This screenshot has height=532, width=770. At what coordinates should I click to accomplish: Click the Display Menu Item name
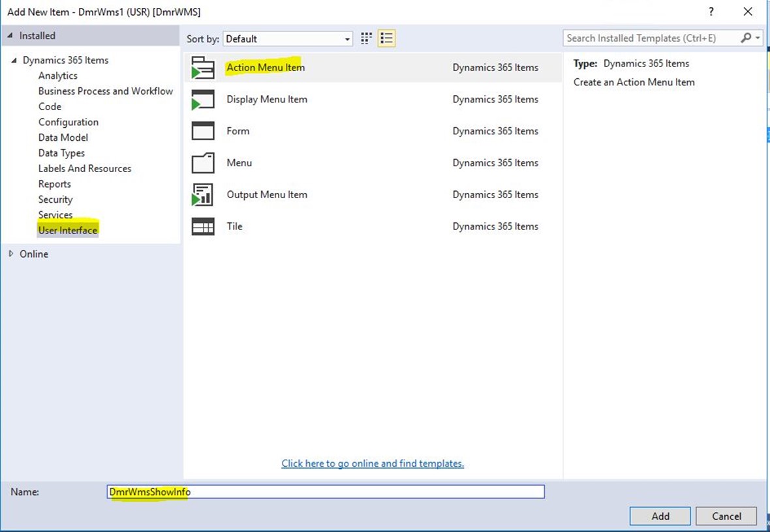267,100
